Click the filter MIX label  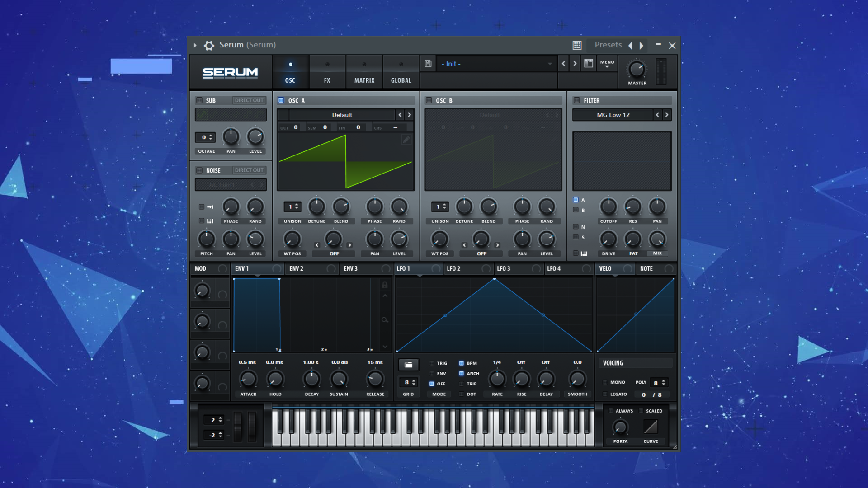click(657, 253)
